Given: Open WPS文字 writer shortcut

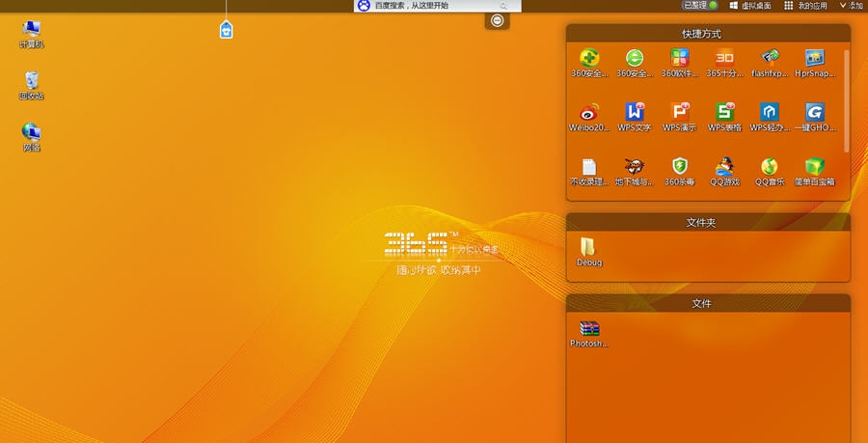Looking at the screenshot, I should [635, 118].
